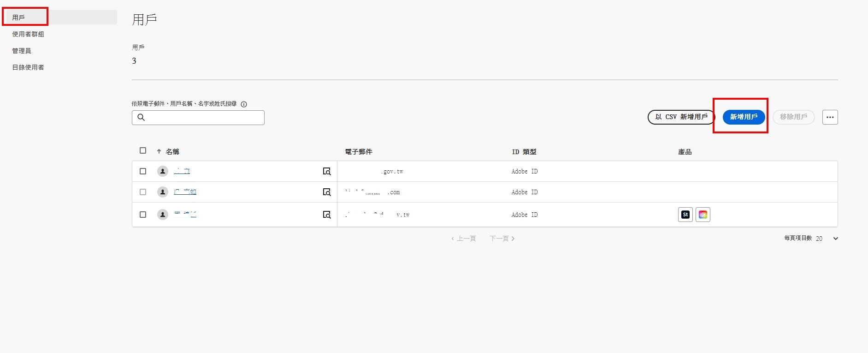Check the first user row checkbox
The width and height of the screenshot is (868, 353).
click(143, 171)
